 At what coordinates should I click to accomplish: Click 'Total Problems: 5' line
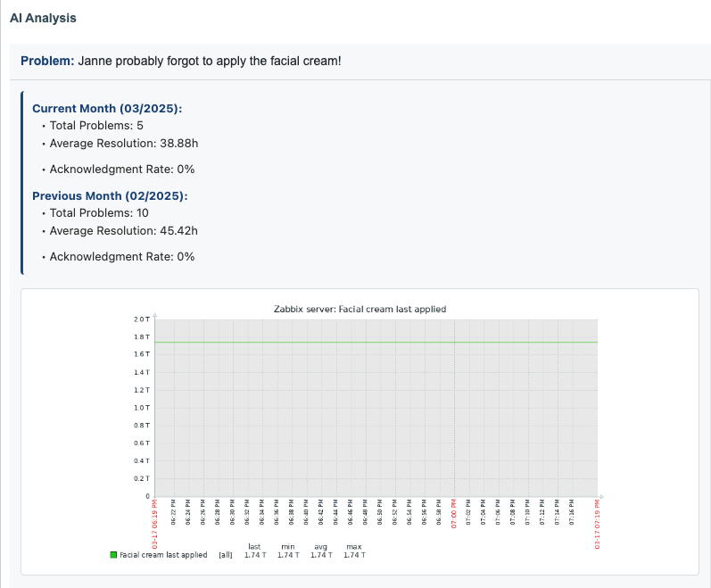pyautogui.click(x=96, y=126)
